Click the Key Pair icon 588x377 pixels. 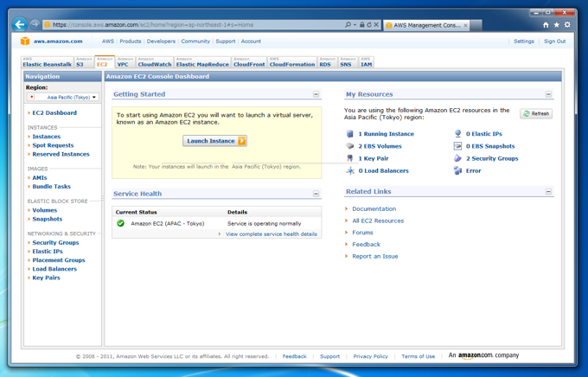coord(350,158)
